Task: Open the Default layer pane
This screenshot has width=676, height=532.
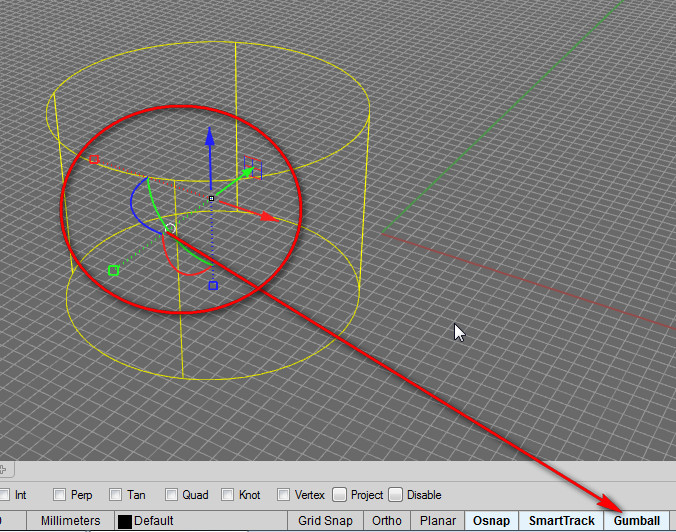Action: point(201,521)
